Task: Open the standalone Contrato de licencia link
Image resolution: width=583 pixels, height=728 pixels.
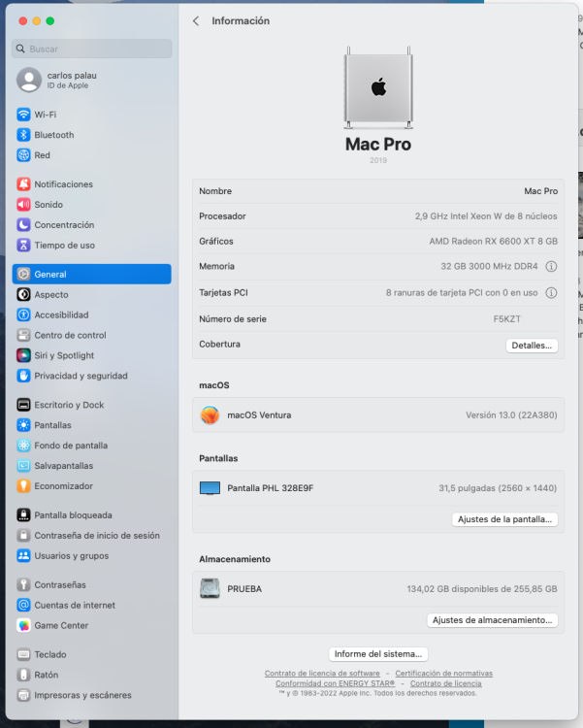Action: pos(445,683)
